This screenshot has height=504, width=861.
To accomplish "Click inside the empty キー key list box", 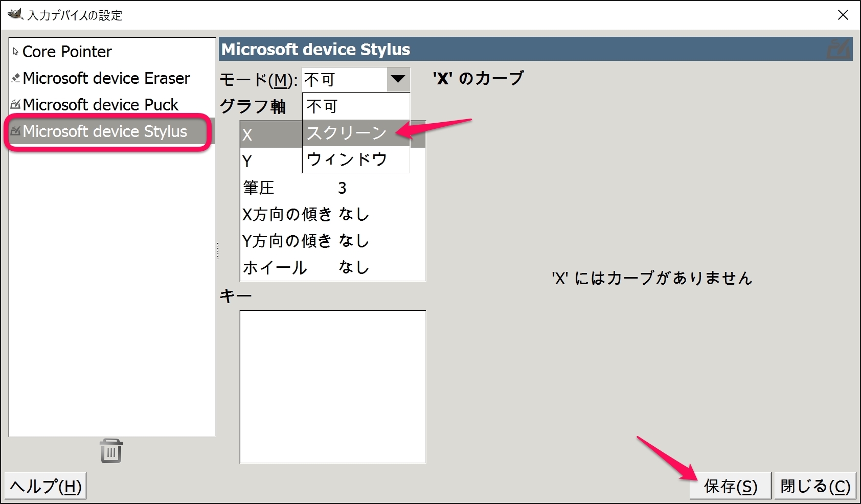I will 332,386.
